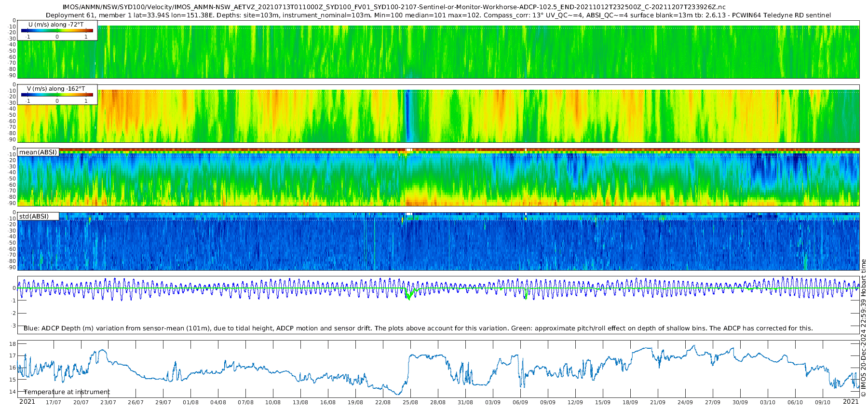The image size is (868, 410).
Task: Select the 'U (m/s) along -72°T' legend title
Action: click(x=56, y=24)
